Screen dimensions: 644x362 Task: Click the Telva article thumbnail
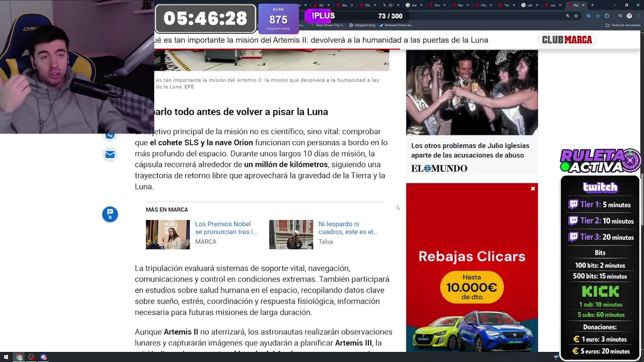click(291, 234)
